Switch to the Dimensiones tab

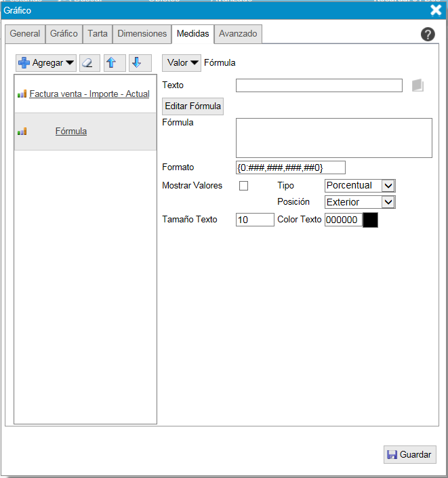point(142,33)
